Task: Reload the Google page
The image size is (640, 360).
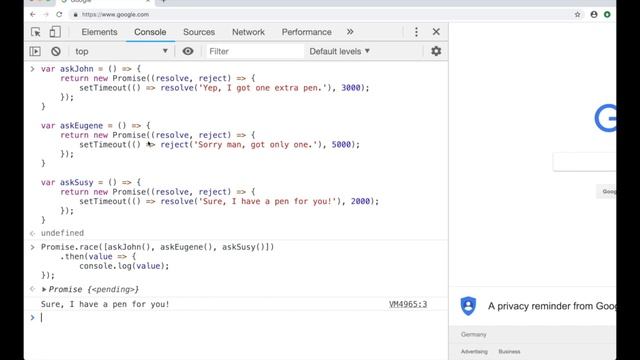Action: point(59,14)
